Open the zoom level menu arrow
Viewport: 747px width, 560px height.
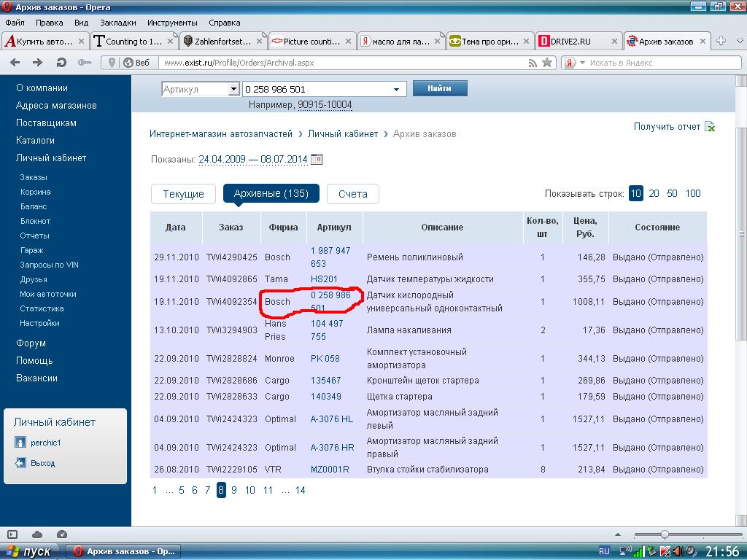tap(618, 534)
